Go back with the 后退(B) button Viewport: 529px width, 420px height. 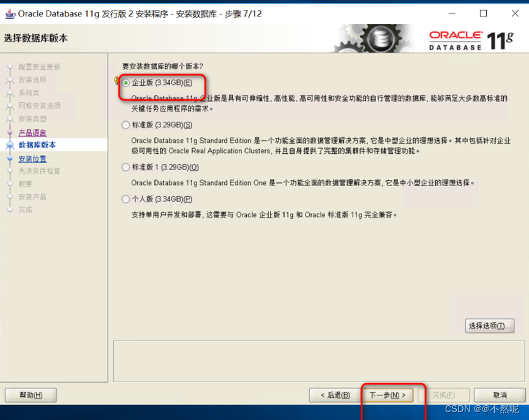(335, 395)
